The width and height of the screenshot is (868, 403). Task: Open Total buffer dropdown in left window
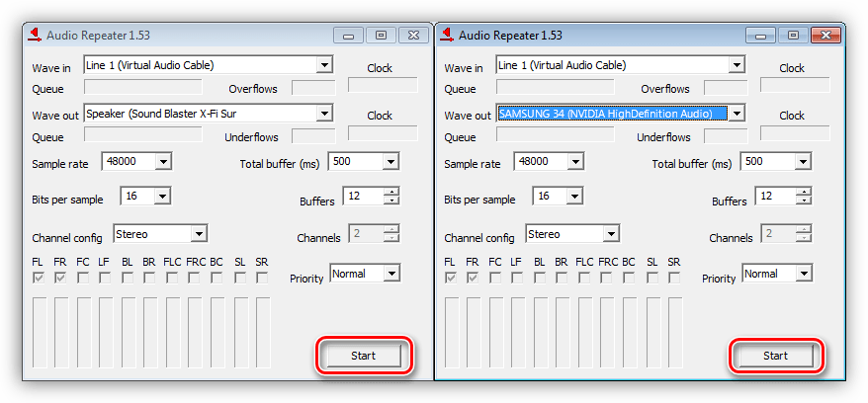coord(391,161)
